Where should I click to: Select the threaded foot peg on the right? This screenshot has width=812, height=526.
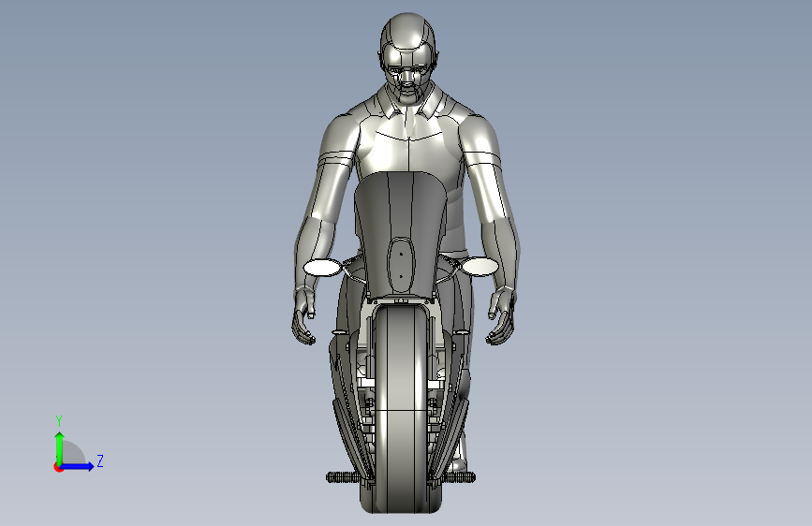458,476
